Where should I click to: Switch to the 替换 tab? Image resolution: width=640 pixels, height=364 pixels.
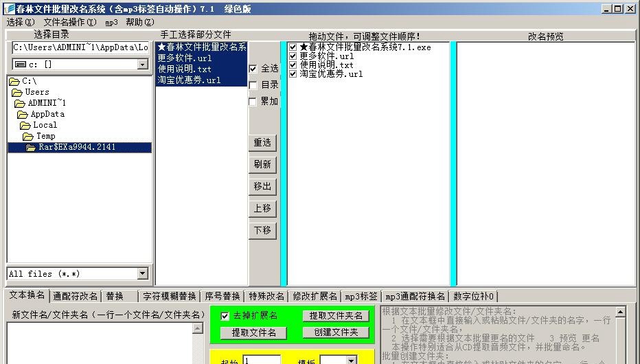[x=120, y=296]
